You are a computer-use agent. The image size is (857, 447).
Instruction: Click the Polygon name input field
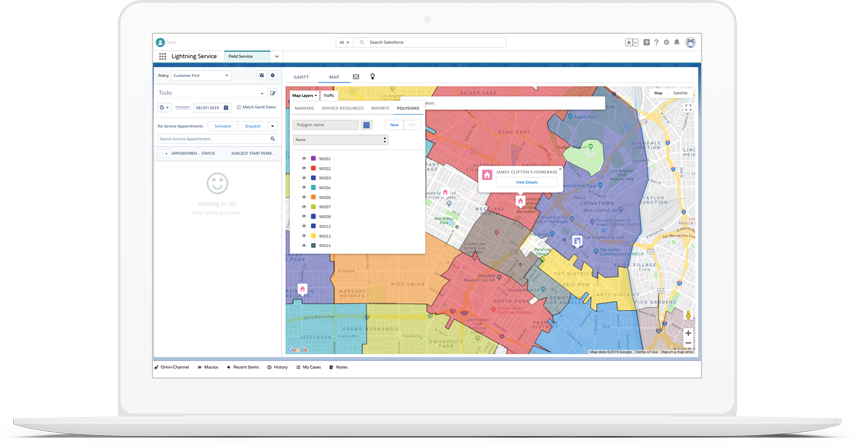click(x=326, y=125)
